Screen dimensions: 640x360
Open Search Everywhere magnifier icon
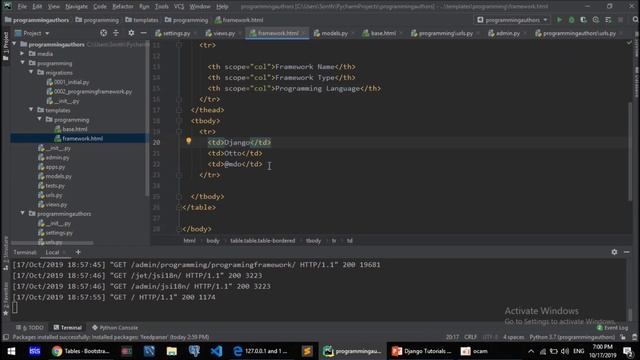click(635, 20)
